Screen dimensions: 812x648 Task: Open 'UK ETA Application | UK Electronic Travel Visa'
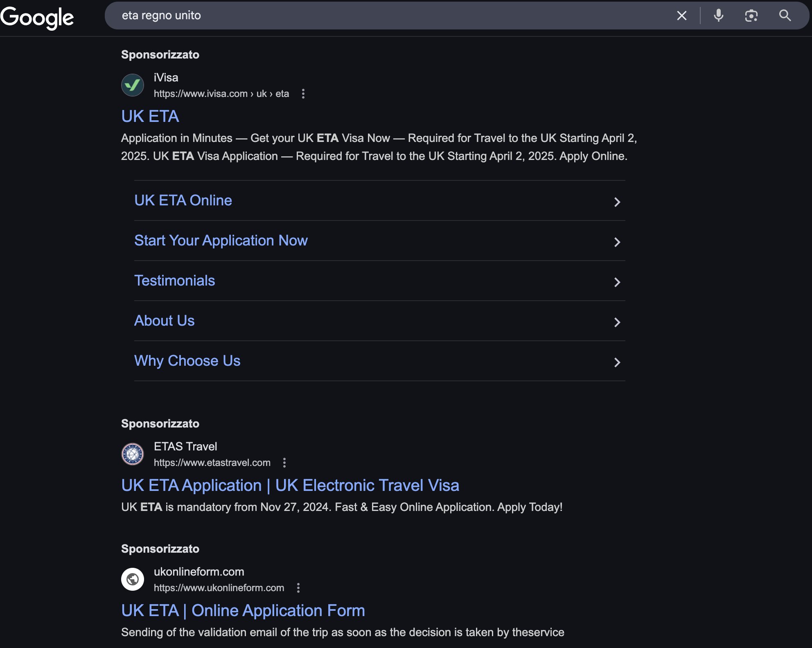tap(290, 485)
